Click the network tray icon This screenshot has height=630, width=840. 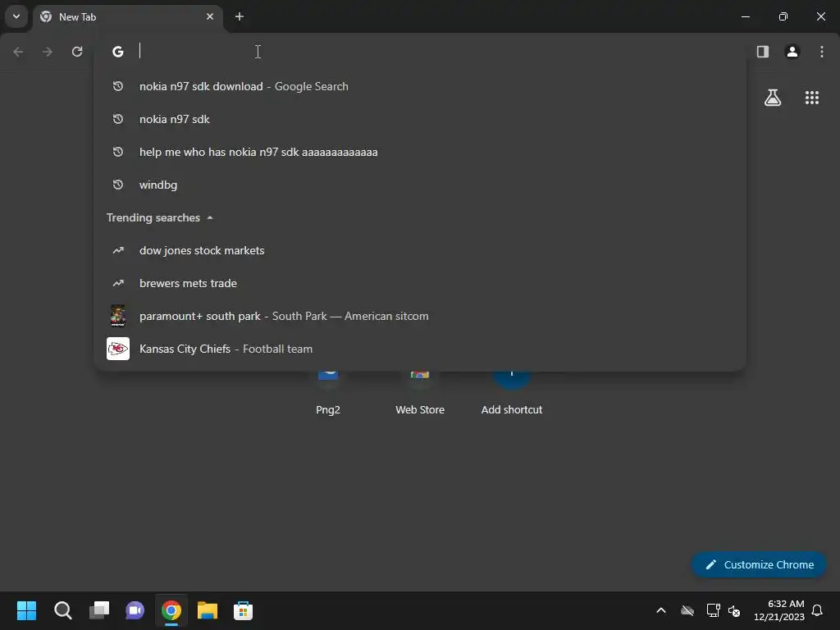(713, 610)
